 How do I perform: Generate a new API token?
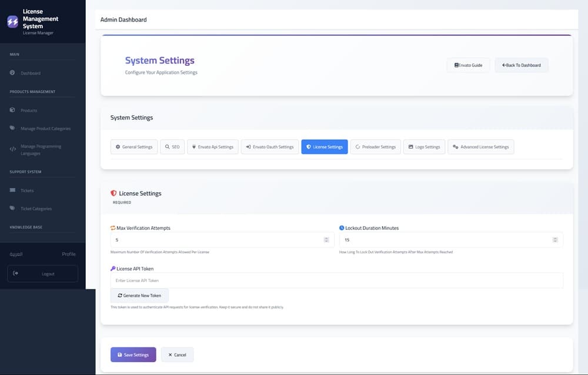tap(139, 296)
